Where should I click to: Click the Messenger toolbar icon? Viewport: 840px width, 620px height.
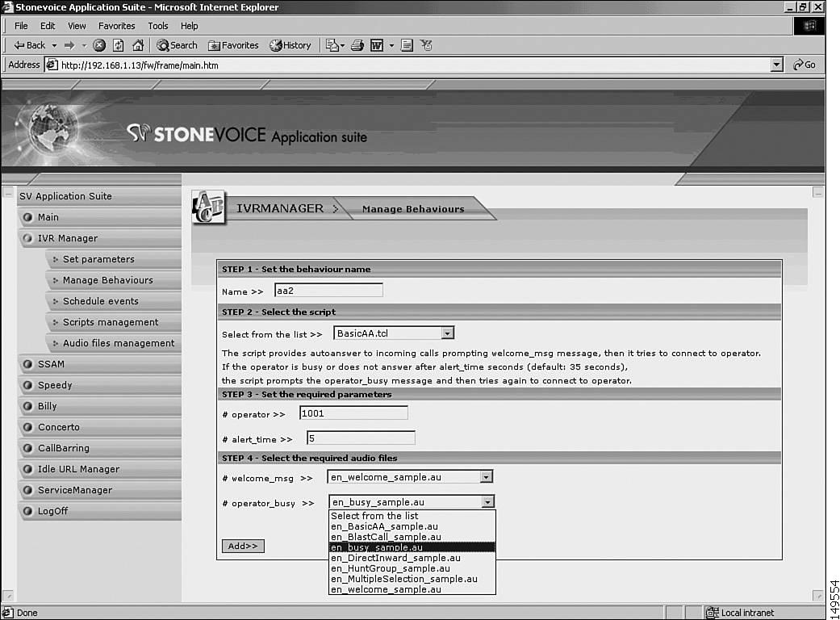[x=426, y=45]
